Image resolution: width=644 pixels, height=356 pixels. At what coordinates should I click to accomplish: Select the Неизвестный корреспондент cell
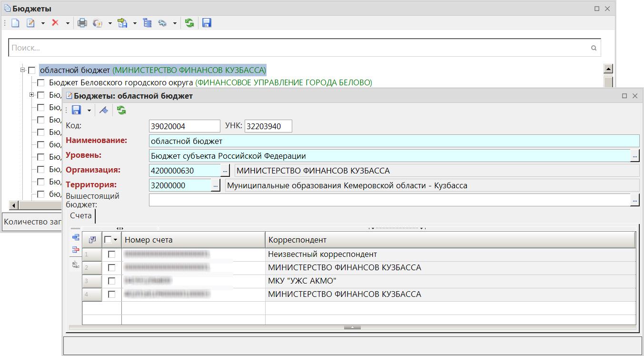[450, 254]
